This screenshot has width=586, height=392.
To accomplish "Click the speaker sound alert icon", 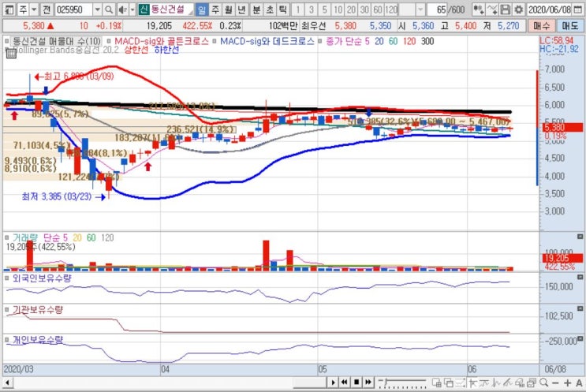I will (x=122, y=9).
